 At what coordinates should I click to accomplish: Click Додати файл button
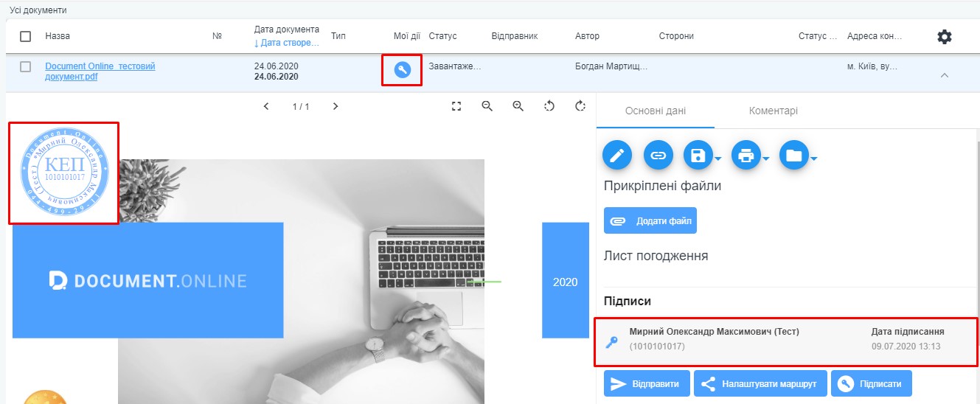click(x=650, y=221)
